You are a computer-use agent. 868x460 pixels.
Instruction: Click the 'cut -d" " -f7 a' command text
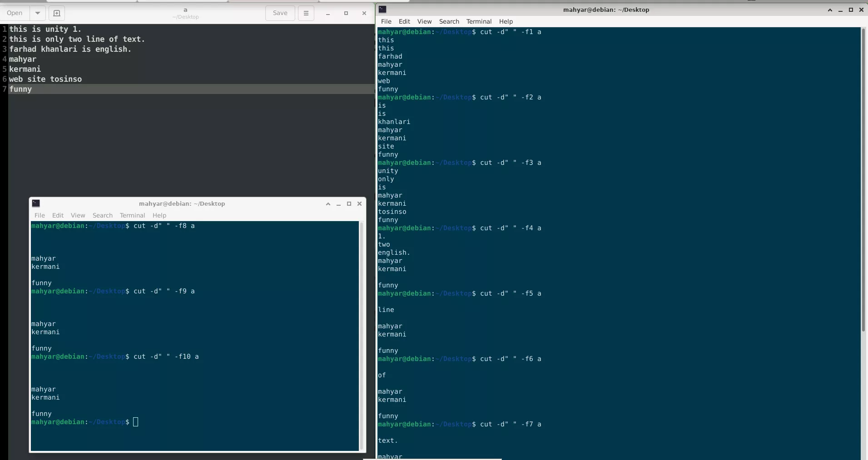pos(511,424)
